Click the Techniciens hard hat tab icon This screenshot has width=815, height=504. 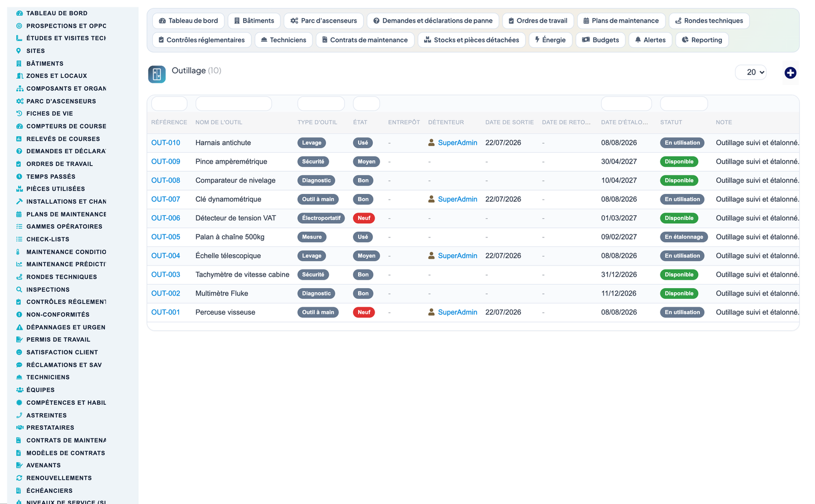pos(264,40)
